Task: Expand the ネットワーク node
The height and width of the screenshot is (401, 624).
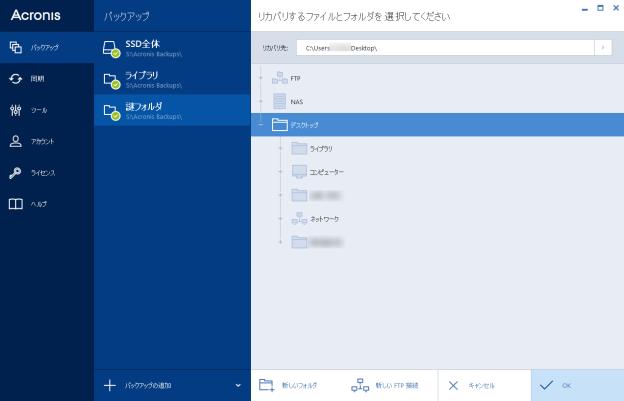Action: (x=281, y=219)
